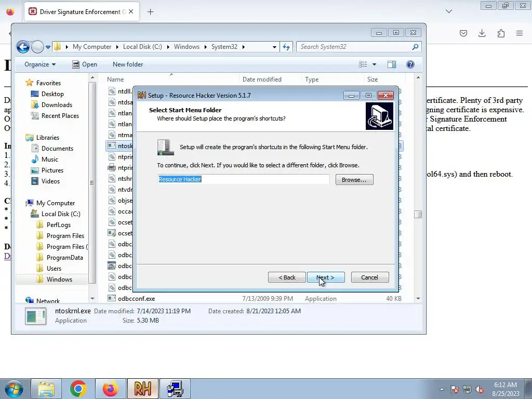The image size is (532, 399).
Task: Toggle the preview pane icon
Action: point(392,64)
